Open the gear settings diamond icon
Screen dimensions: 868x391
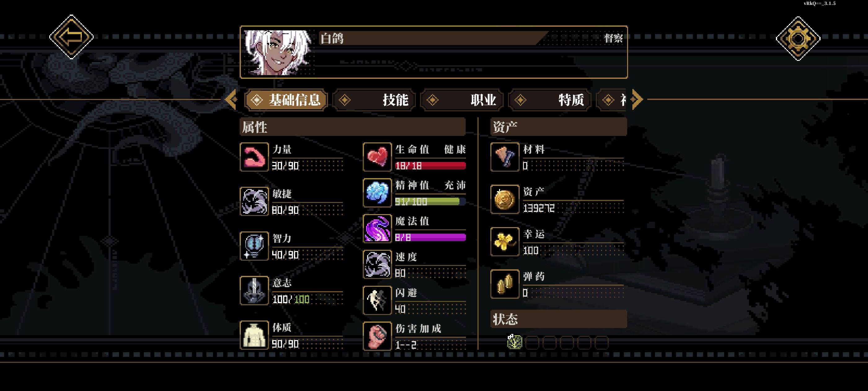pyautogui.click(x=798, y=38)
